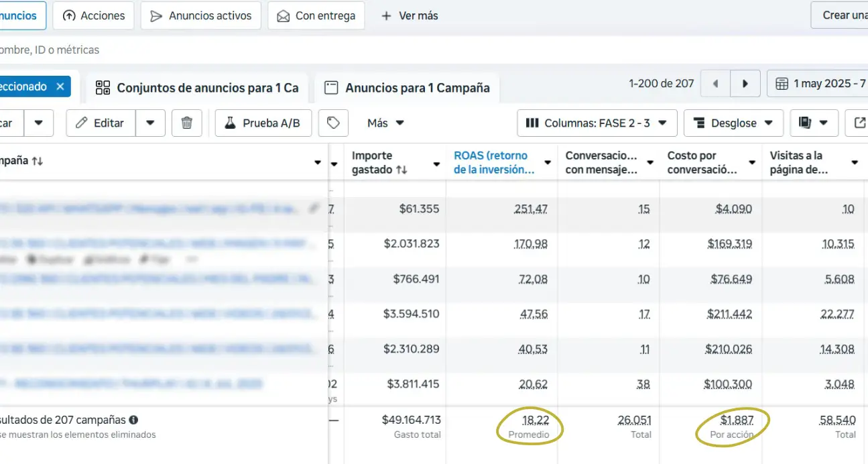The image size is (868, 464).
Task: Click the trash delete icon in toolbar
Action: pos(187,123)
